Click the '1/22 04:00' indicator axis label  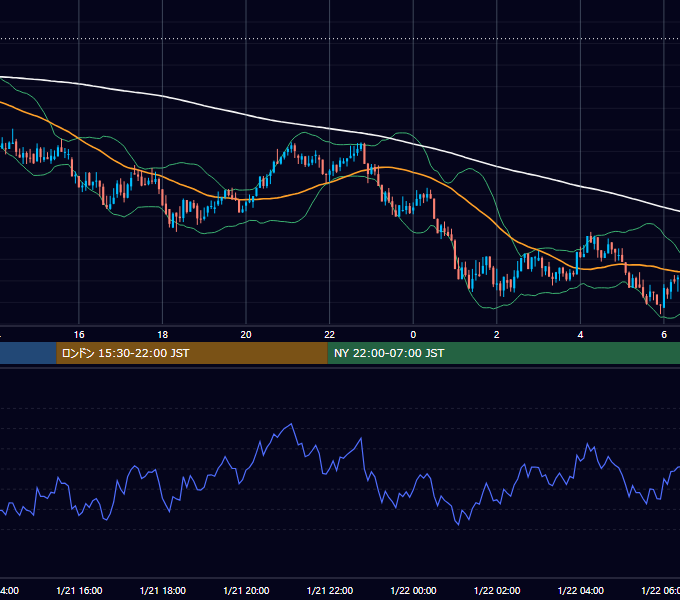[581, 590]
